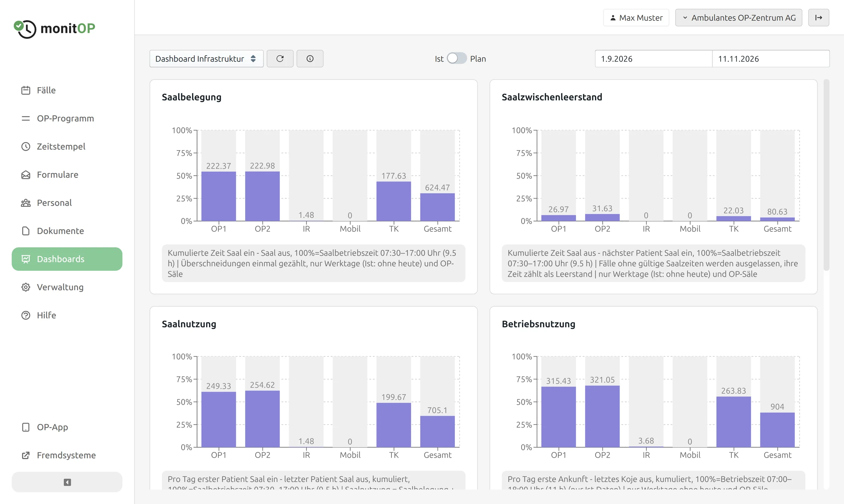Click the Hilfe question mark icon
844x504 pixels.
[26, 315]
